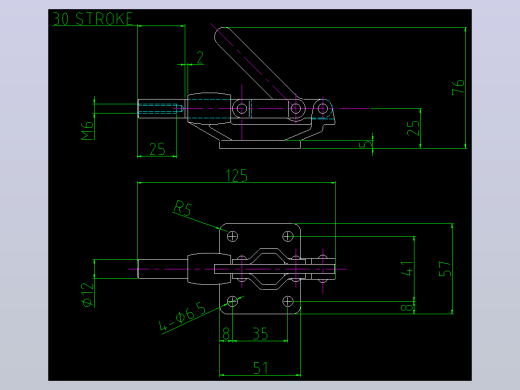This screenshot has height=390, width=520.
Task: Click the 57 base height dimension
Action: point(445,269)
